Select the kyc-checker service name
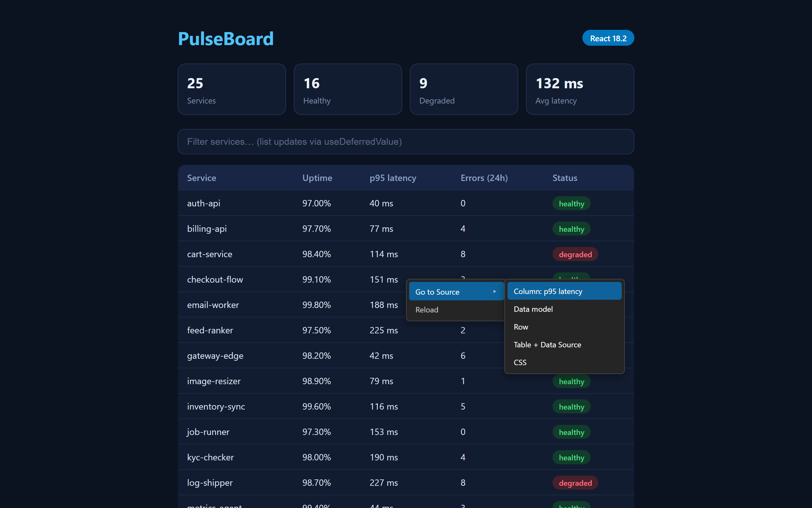This screenshot has width=812, height=508. 210,457
